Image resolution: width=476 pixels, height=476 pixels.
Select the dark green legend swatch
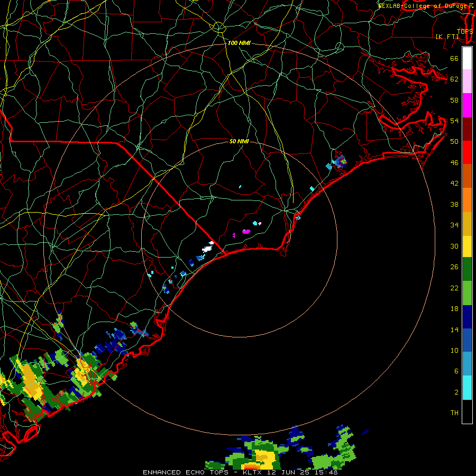(x=467, y=269)
